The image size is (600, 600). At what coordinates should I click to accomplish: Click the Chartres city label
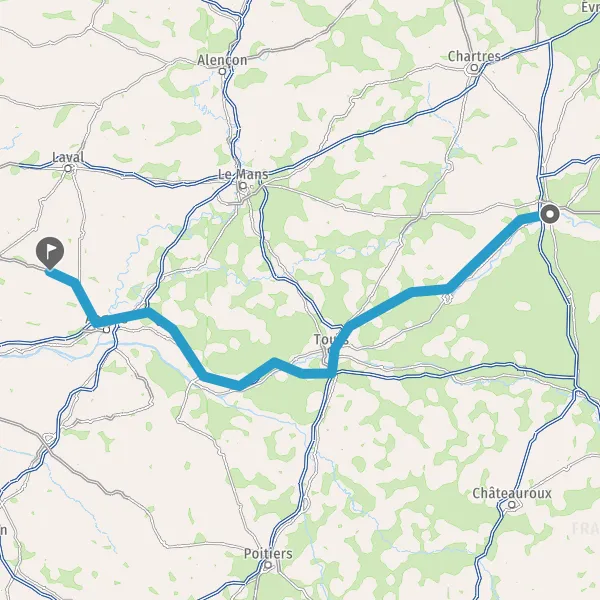point(474,56)
